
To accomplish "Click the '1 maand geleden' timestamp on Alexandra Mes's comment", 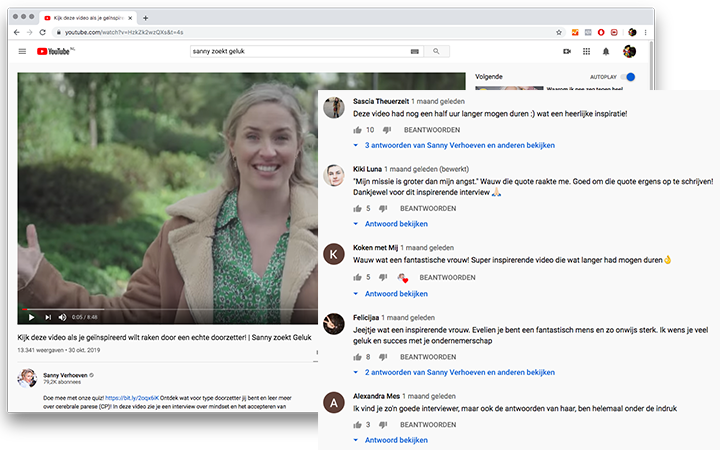I will pos(429,396).
